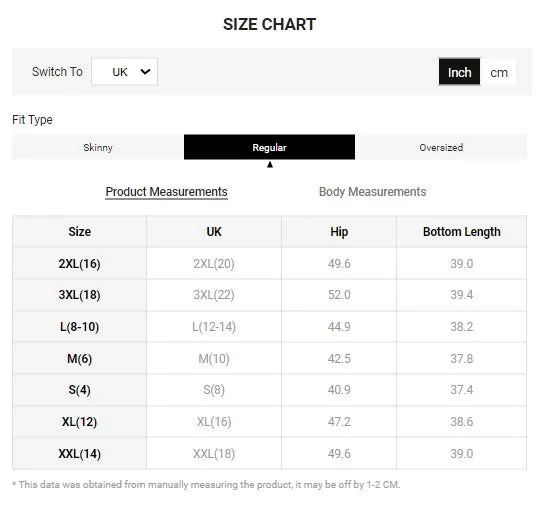The image size is (539, 506).
Task: Select the XL(12) size row
Action: coord(270,421)
